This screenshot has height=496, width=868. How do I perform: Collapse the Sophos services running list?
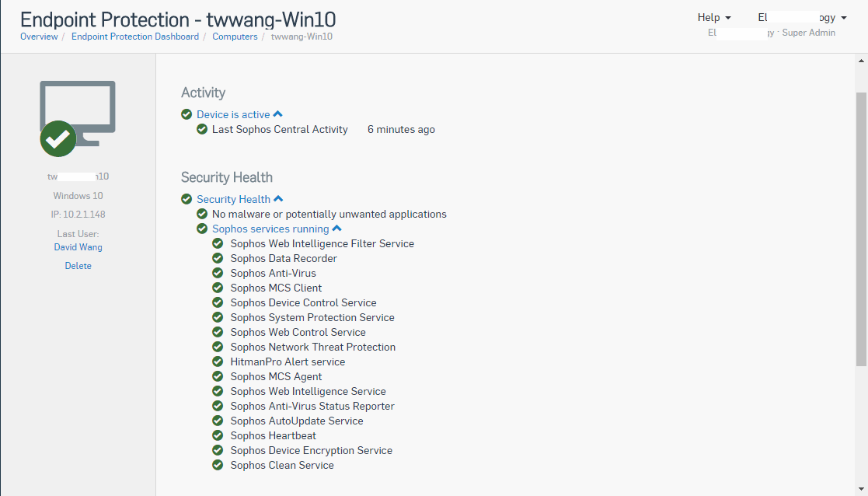tap(337, 229)
